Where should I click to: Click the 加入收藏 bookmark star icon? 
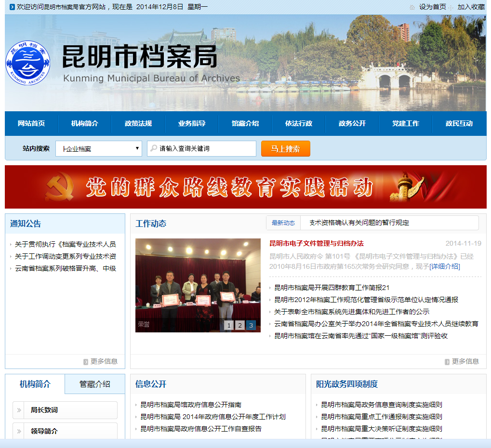point(451,7)
